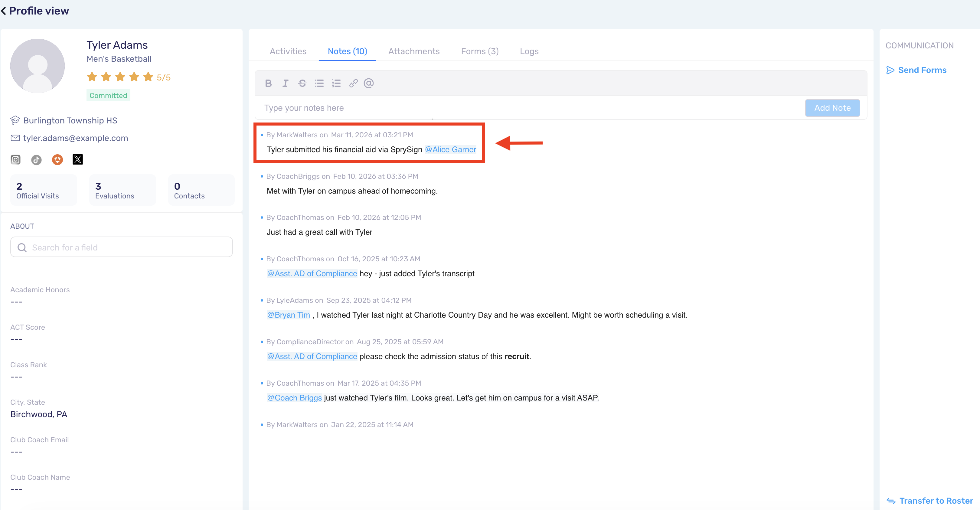Insert a numbered list
This screenshot has width=980, height=510.
(x=336, y=83)
